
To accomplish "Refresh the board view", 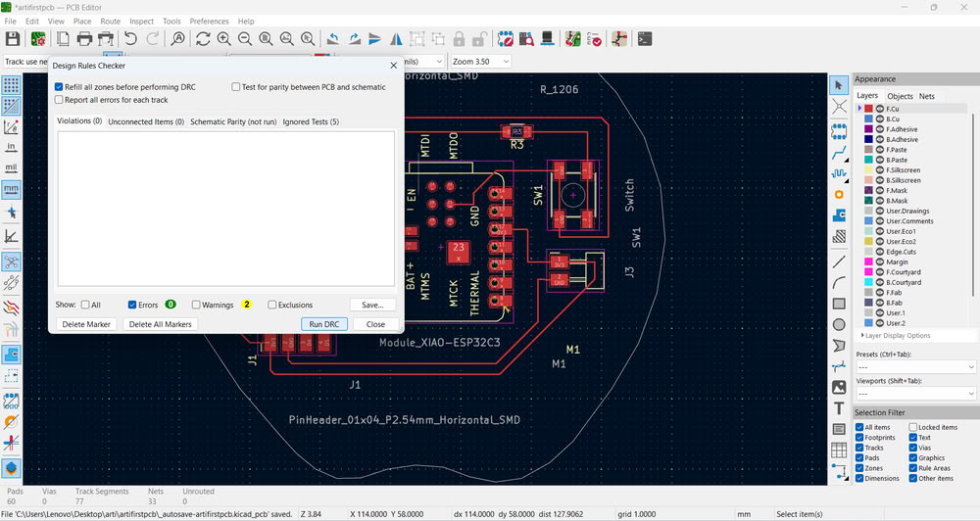I will pos(203,39).
